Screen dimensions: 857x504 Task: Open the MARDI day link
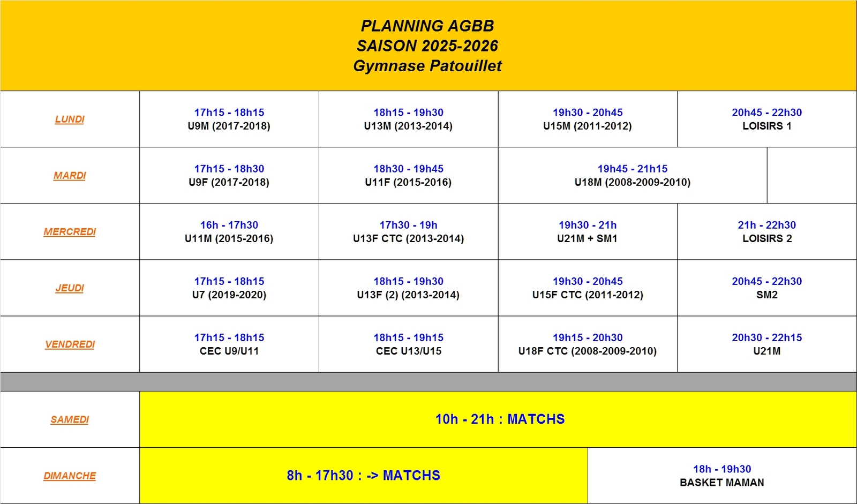pos(70,175)
